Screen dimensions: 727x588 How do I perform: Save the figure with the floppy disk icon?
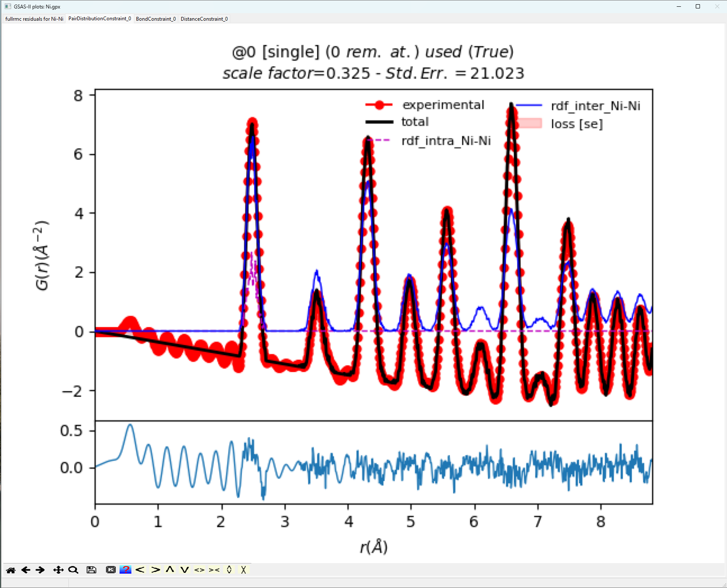[91, 570]
